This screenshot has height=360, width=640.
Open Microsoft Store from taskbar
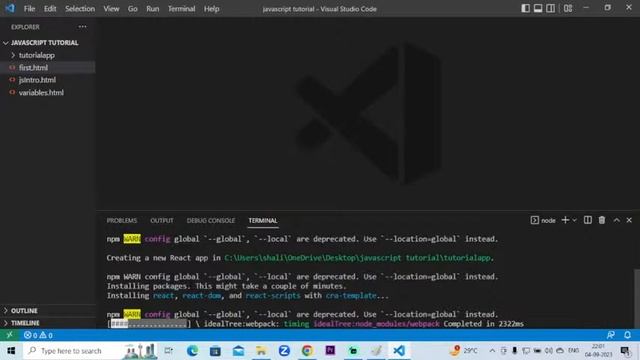[215, 351]
